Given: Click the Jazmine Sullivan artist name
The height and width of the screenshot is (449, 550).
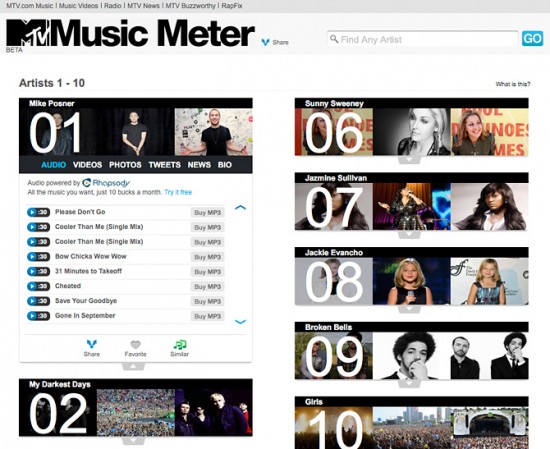Looking at the screenshot, I should (336, 178).
